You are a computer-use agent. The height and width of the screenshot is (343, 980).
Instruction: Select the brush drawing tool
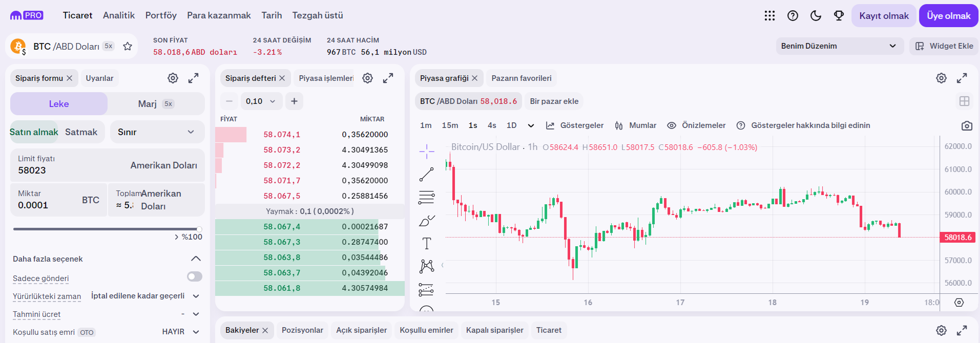[426, 221]
